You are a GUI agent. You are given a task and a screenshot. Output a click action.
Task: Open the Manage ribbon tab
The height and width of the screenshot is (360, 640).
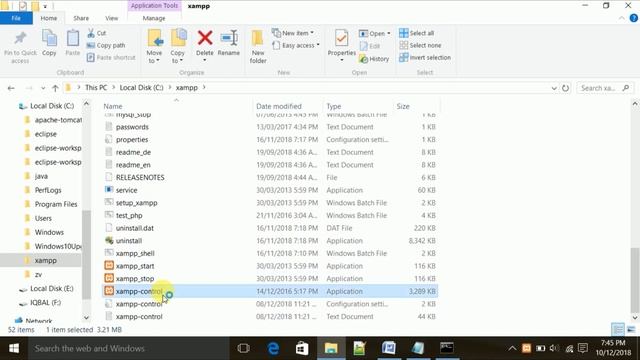(154, 18)
